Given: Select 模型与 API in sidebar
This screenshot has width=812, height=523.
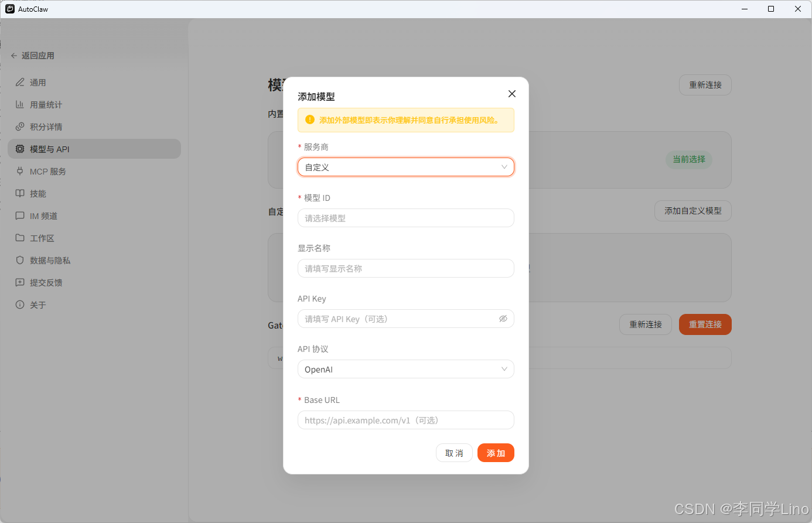Looking at the screenshot, I should [x=94, y=149].
